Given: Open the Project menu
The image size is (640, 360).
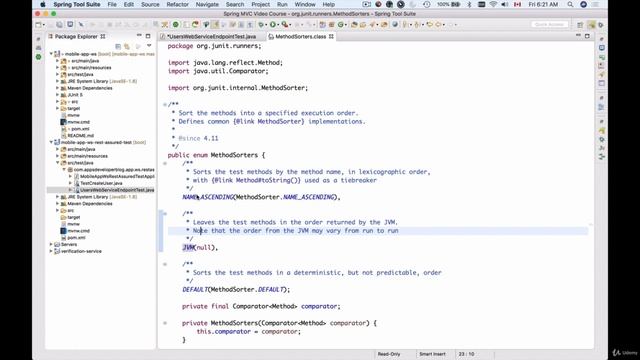Looking at the screenshot, I should coord(260,4).
